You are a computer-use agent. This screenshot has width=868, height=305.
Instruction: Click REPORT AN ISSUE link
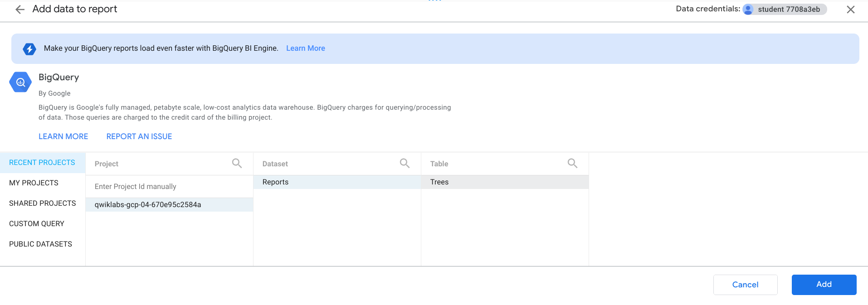139,136
